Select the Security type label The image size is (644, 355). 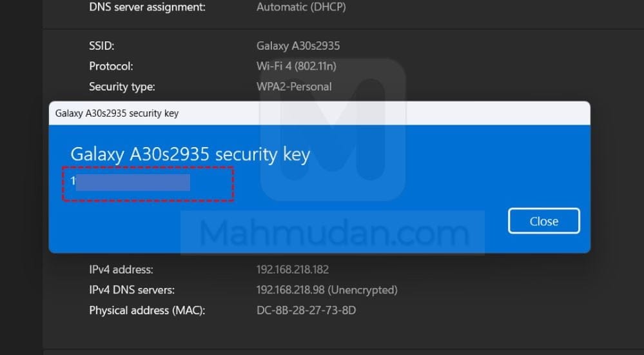click(x=122, y=86)
